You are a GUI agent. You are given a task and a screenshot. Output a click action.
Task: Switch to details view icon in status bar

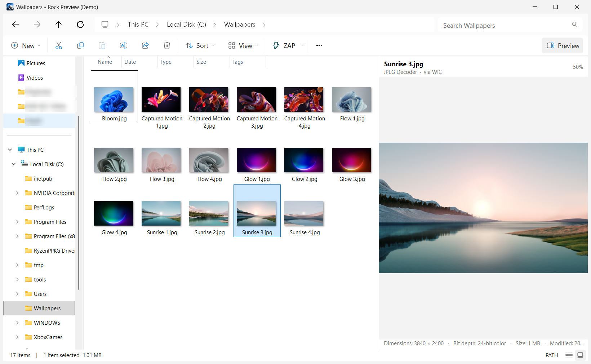[569, 355]
